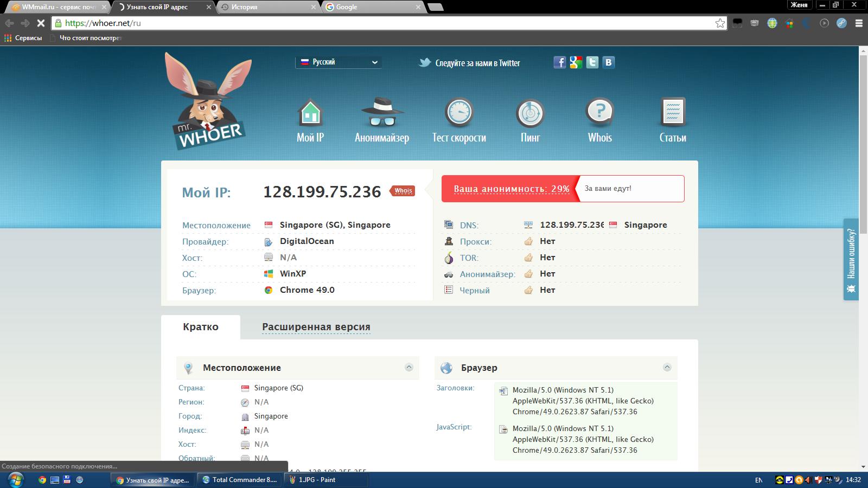
Task: Open the Twitter square social icon
Action: (592, 62)
